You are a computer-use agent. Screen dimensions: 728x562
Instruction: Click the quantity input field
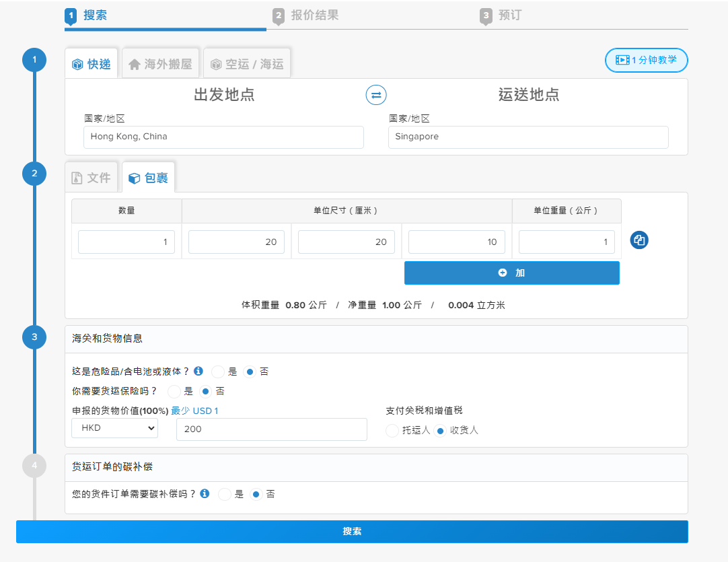tap(126, 242)
